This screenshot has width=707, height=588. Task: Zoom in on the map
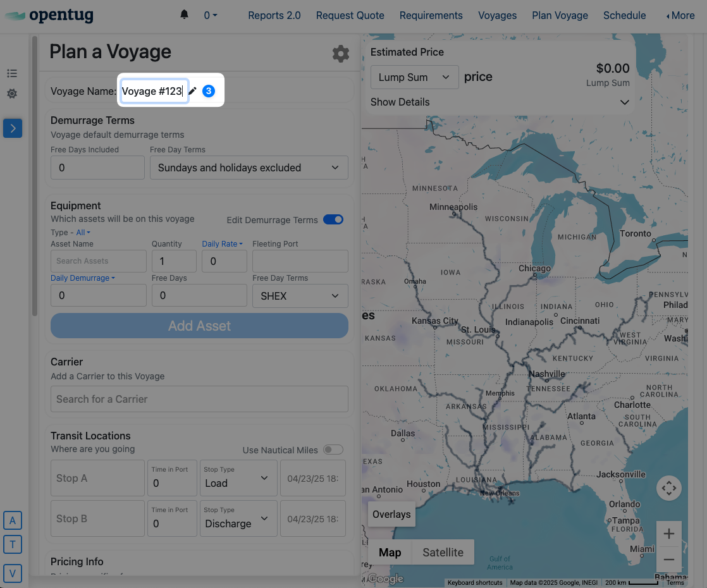pyautogui.click(x=668, y=534)
